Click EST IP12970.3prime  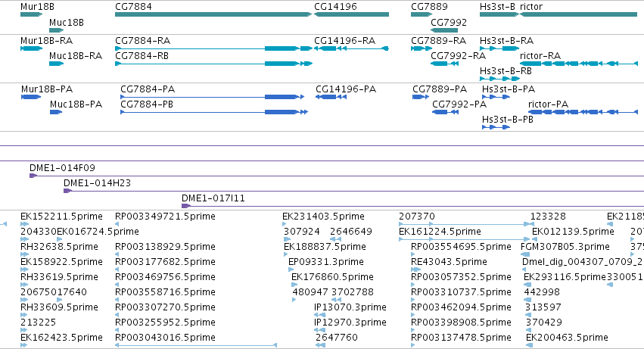click(x=350, y=323)
